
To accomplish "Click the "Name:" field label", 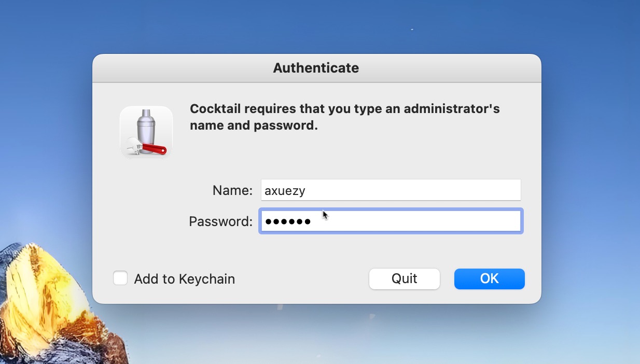I will coord(232,190).
